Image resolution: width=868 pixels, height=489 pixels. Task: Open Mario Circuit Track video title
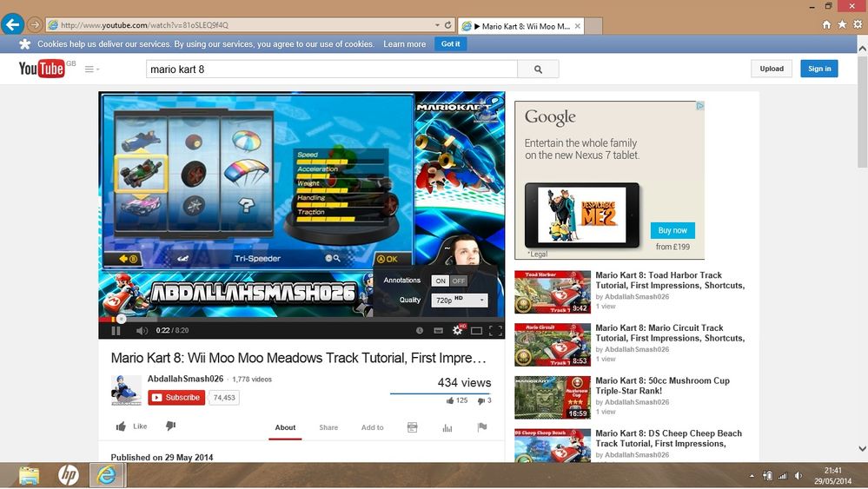coord(670,333)
